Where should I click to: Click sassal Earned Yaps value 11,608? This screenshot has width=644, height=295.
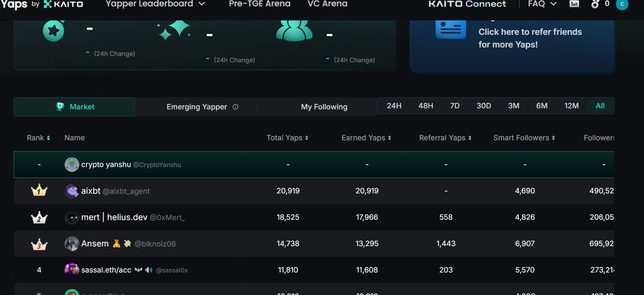(x=367, y=270)
